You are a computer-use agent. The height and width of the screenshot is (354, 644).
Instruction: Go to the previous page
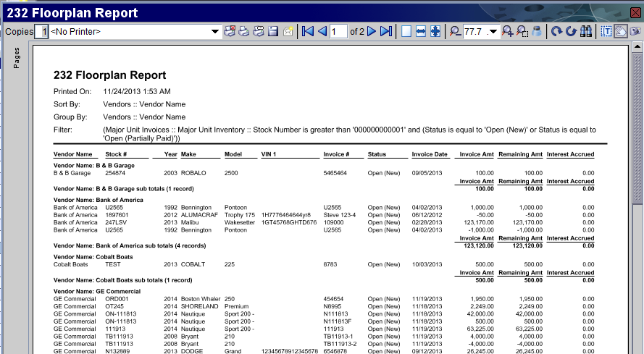tap(322, 31)
